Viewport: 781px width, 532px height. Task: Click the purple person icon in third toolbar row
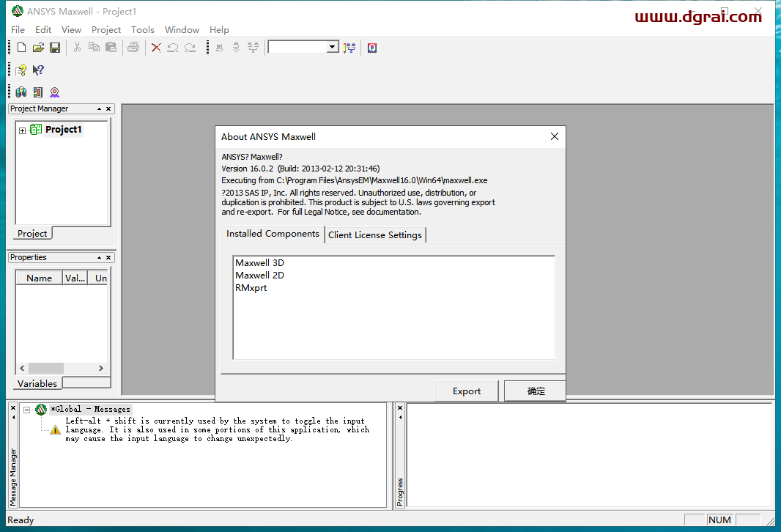coord(55,92)
